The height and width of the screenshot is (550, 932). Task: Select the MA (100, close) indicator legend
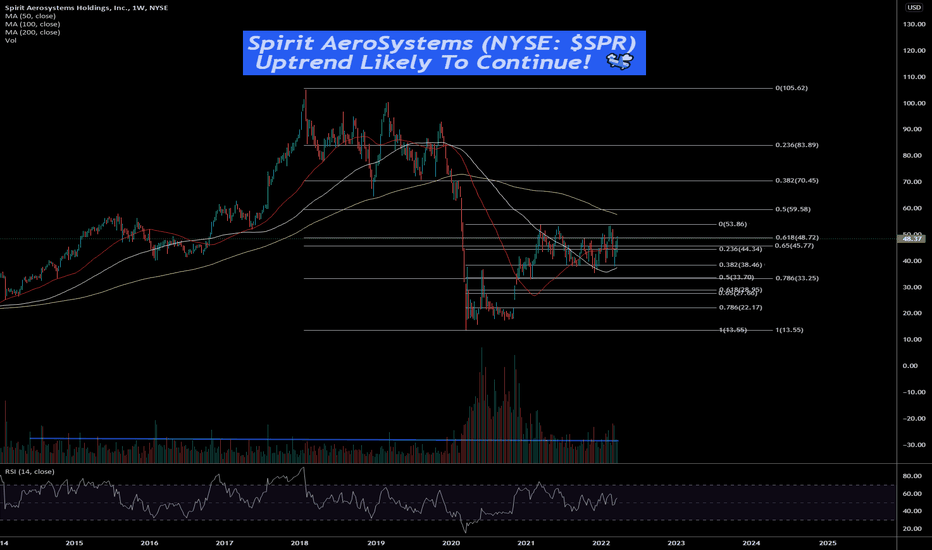pyautogui.click(x=32, y=24)
